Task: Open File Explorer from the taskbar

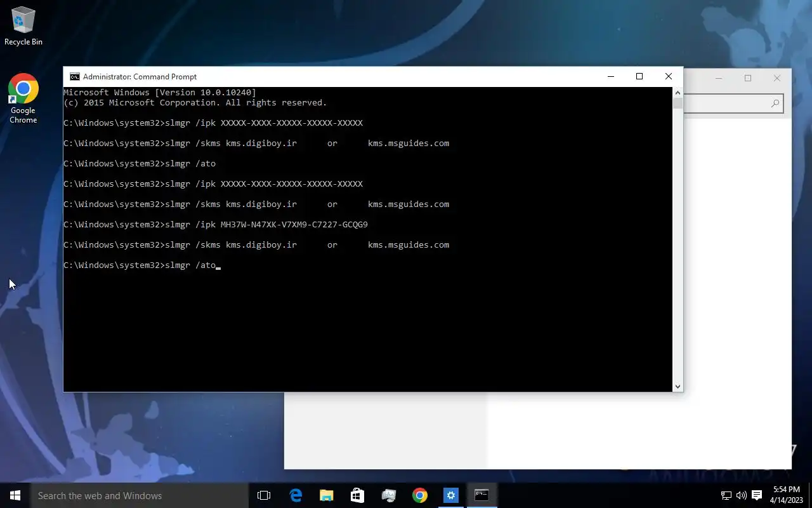Action: (x=327, y=495)
